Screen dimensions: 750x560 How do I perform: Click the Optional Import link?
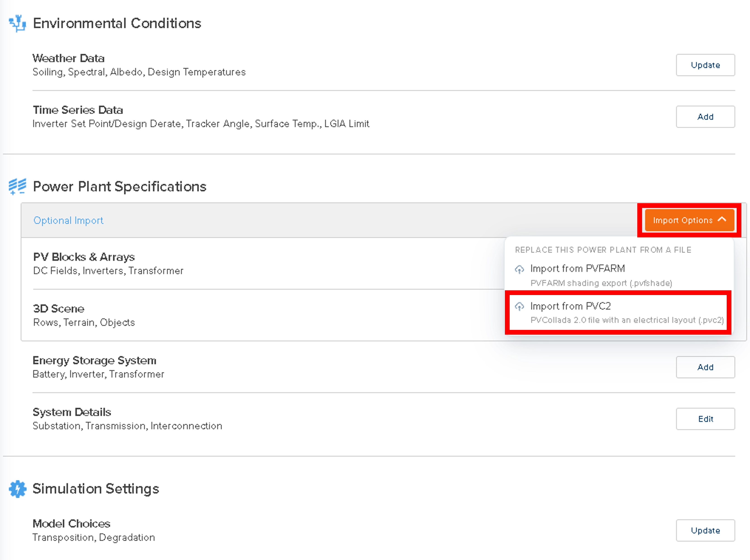point(68,221)
